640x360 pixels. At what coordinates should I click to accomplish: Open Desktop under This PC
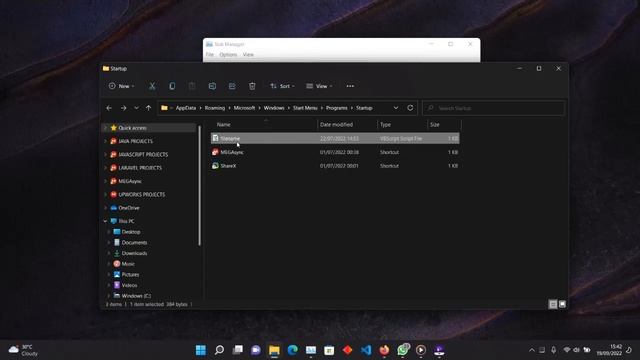pyautogui.click(x=131, y=232)
